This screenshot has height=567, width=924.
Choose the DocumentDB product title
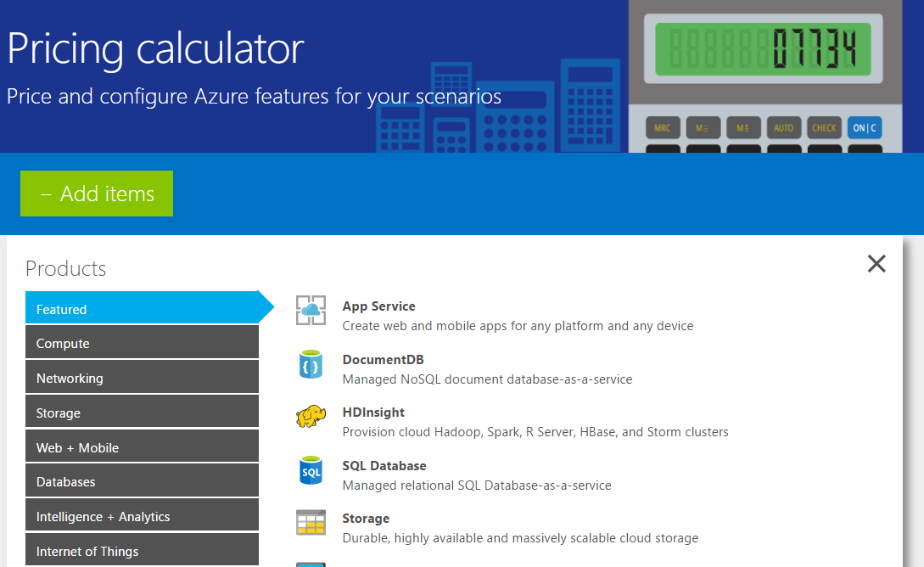point(383,359)
